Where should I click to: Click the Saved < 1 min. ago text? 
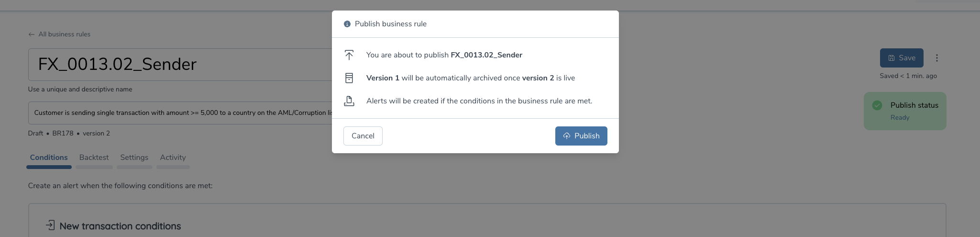click(x=908, y=76)
